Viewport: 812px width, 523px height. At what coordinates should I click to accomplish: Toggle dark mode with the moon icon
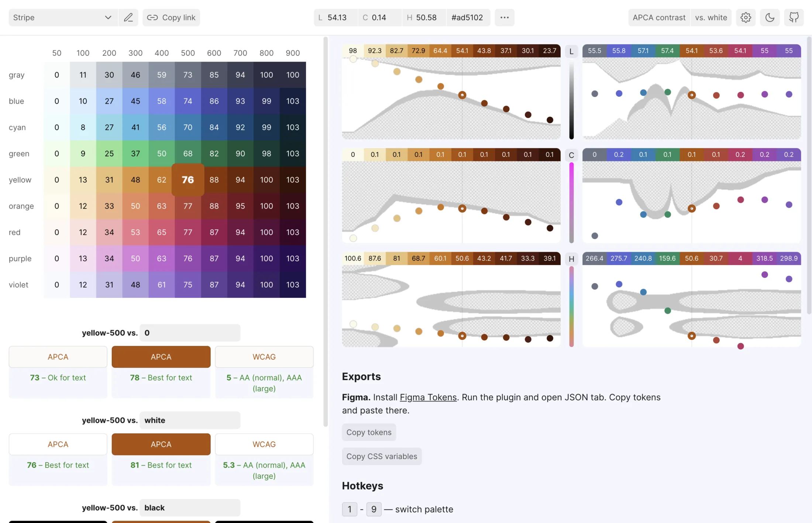point(770,17)
